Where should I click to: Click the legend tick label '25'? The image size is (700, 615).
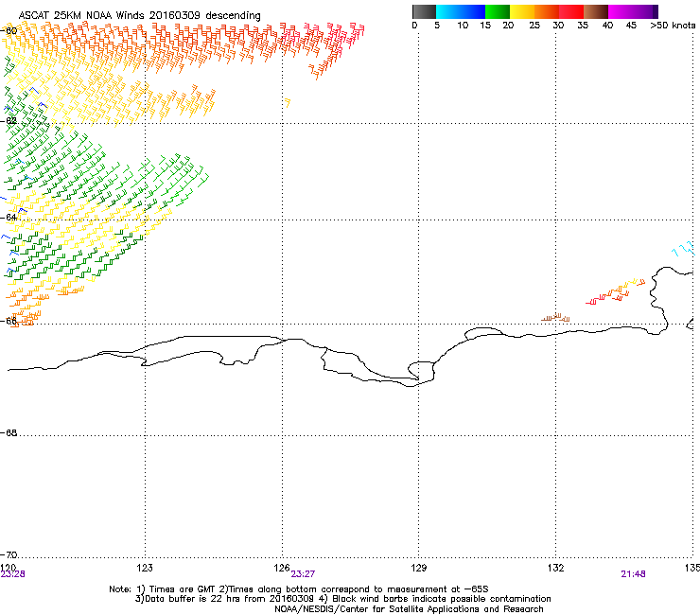[x=534, y=26]
